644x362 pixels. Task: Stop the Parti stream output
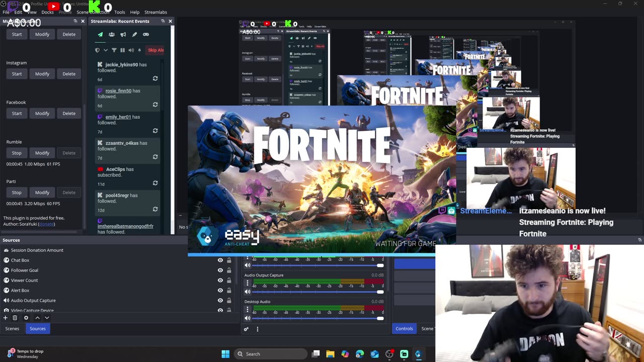point(17,193)
